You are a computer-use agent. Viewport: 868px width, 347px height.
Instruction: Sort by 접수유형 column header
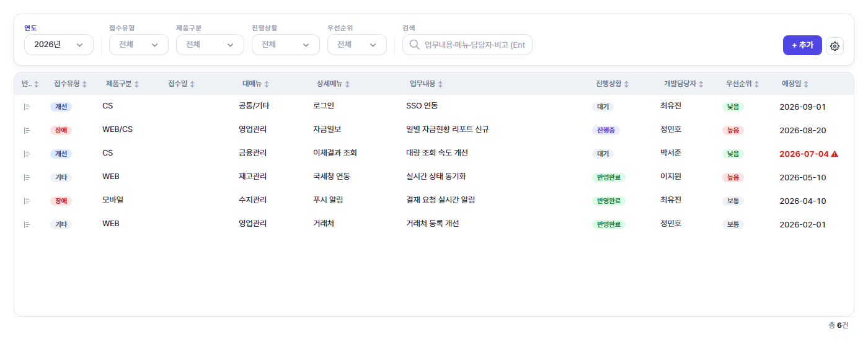(70, 84)
